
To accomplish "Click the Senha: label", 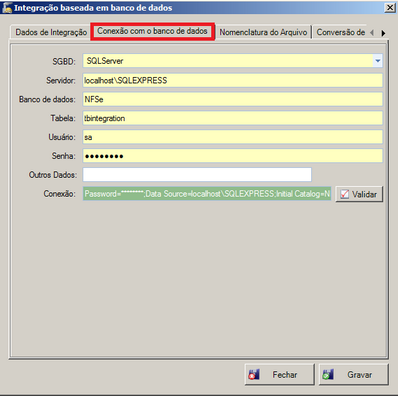I will (x=63, y=156).
